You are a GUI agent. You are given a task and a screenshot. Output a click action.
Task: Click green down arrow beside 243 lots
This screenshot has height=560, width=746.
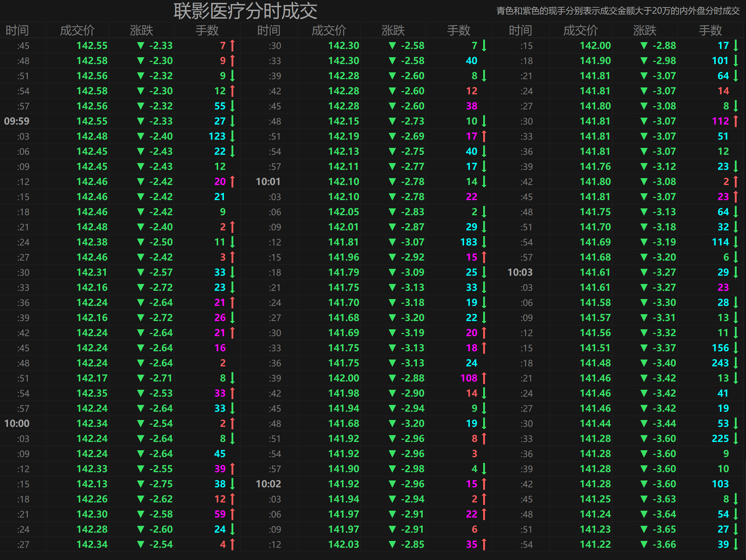coord(736,363)
